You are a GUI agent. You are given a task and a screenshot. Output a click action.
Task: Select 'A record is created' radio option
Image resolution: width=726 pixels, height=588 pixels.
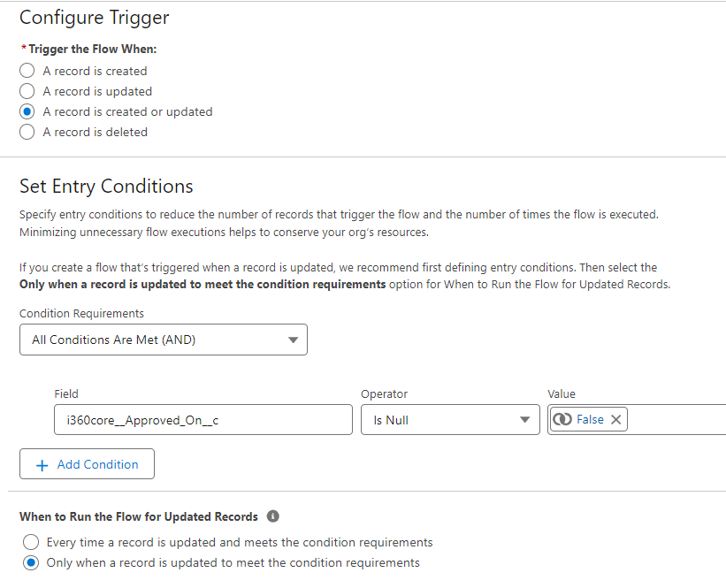pos(27,71)
